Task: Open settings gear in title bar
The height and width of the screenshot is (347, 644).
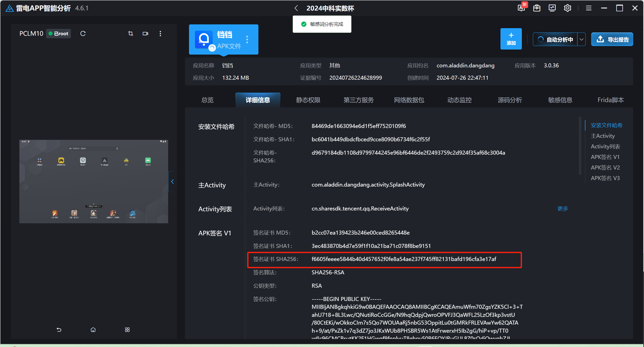Action: [567, 8]
